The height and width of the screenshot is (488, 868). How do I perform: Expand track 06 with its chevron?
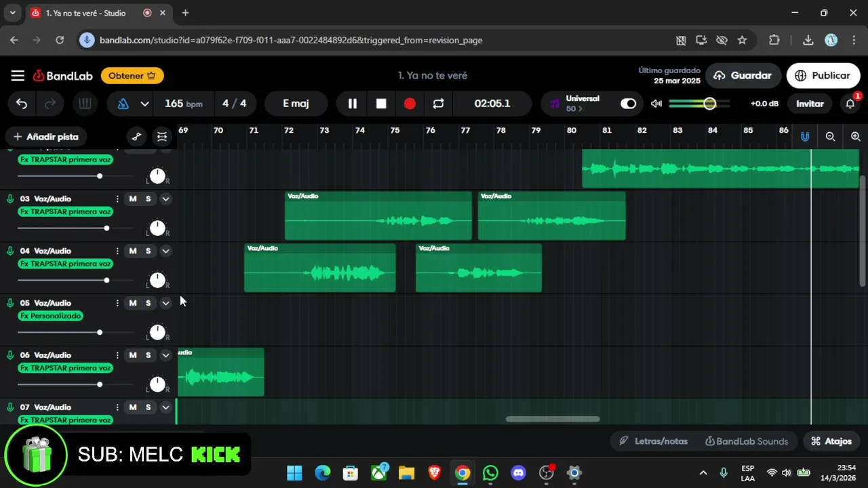165,355
